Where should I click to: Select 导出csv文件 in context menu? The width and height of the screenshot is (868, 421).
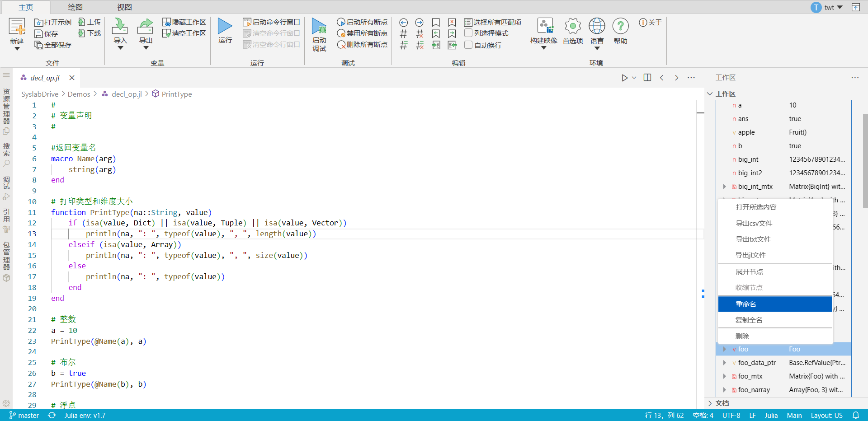point(775,223)
